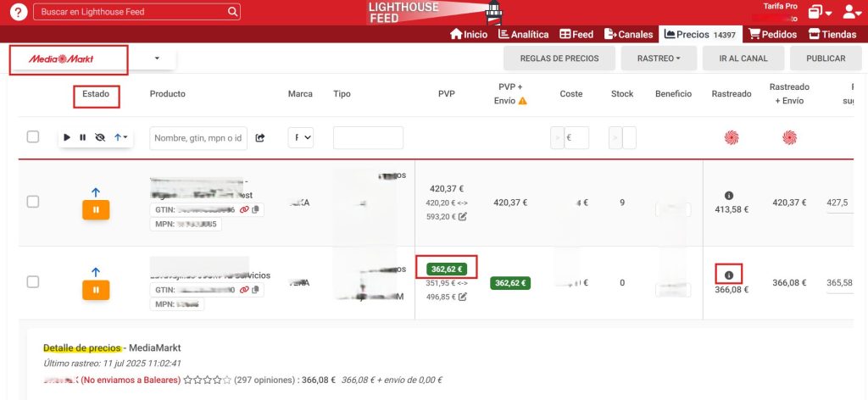Click edit pencil next to 496,85 €
Image resolution: width=868 pixels, height=400 pixels.
pyautogui.click(x=462, y=297)
